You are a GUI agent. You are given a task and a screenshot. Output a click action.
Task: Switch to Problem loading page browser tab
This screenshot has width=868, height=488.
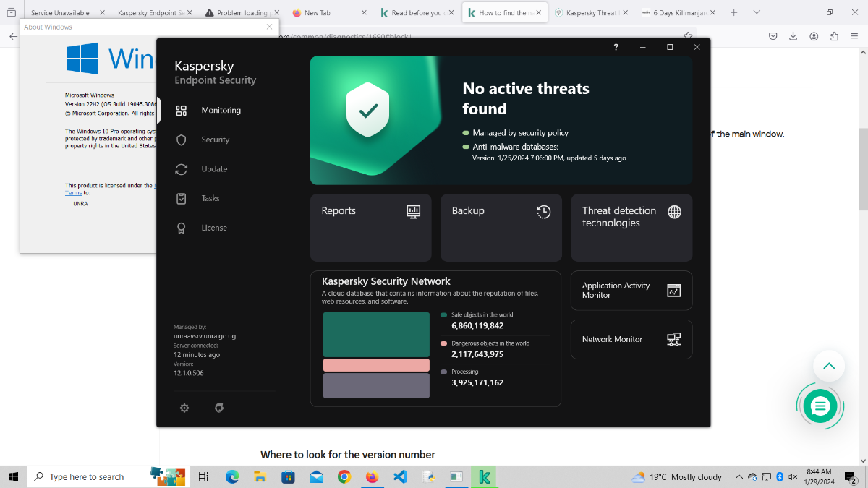coord(242,12)
